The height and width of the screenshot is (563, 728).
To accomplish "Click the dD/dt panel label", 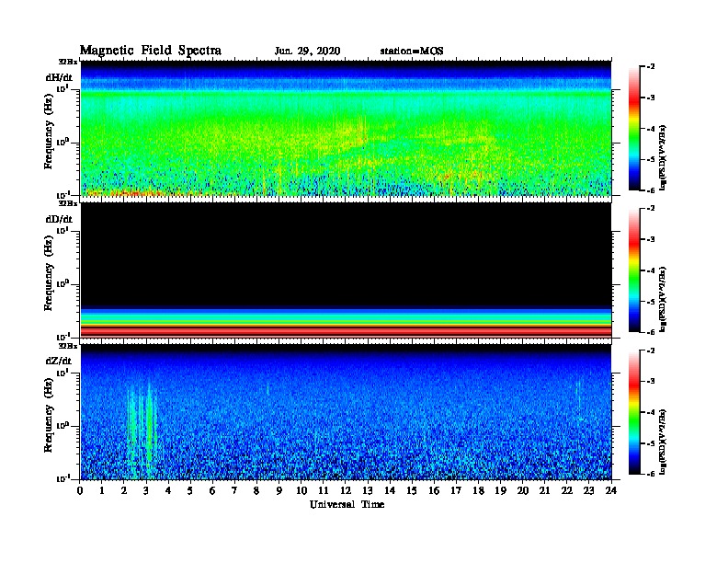I will click(x=59, y=219).
